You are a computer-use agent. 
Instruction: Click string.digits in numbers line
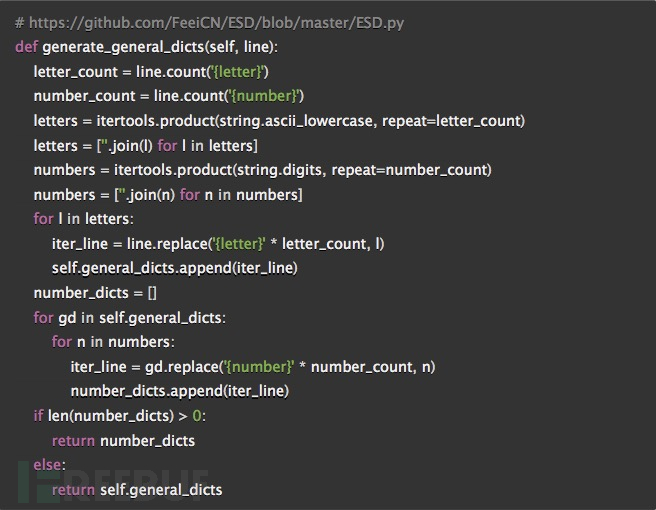tap(280, 170)
